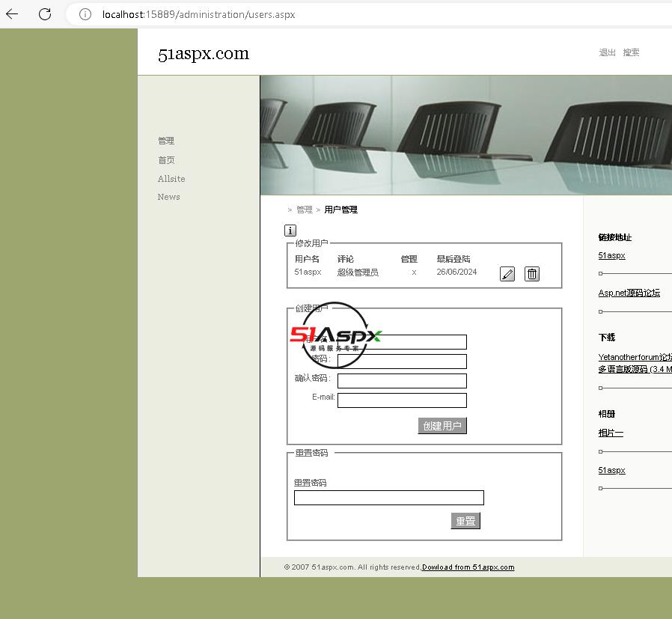This screenshot has width=672, height=619.
Task: Click the chairs banner image
Action: (466, 135)
